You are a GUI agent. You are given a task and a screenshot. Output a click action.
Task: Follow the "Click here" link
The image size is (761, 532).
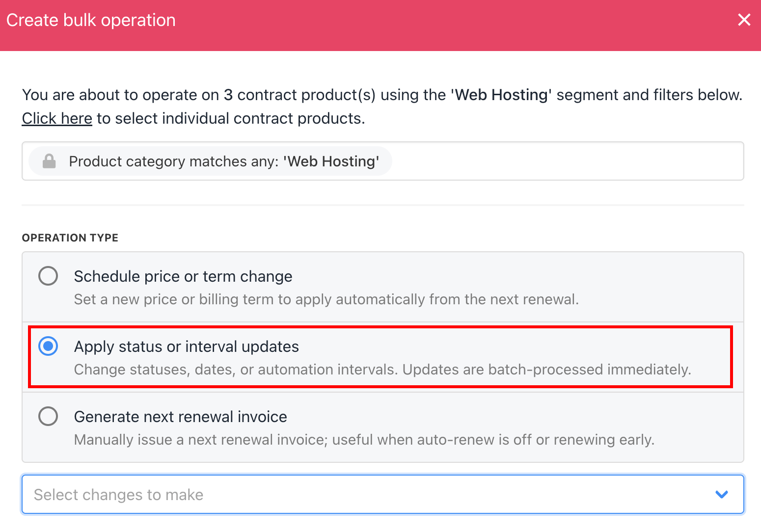[57, 118]
